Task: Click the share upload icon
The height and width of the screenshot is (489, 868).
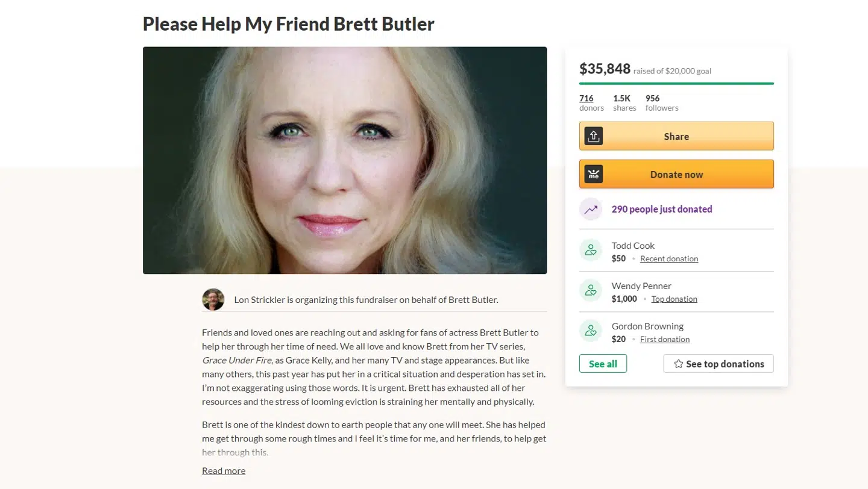Action: click(593, 136)
